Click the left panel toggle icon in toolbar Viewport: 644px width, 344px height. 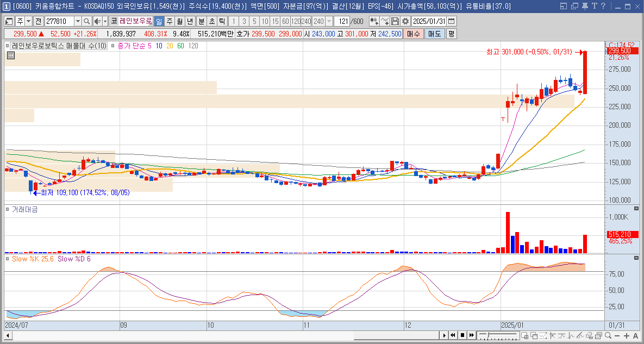(9, 21)
